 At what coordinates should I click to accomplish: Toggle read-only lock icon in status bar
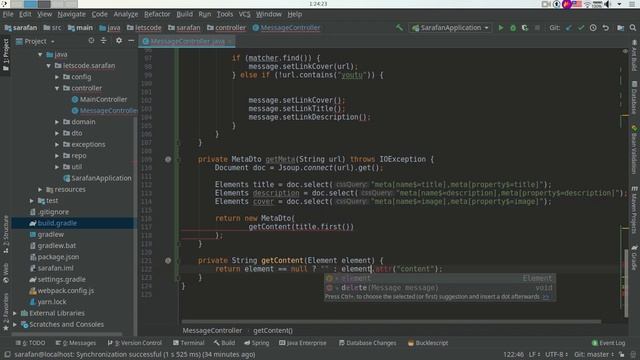coord(622,355)
